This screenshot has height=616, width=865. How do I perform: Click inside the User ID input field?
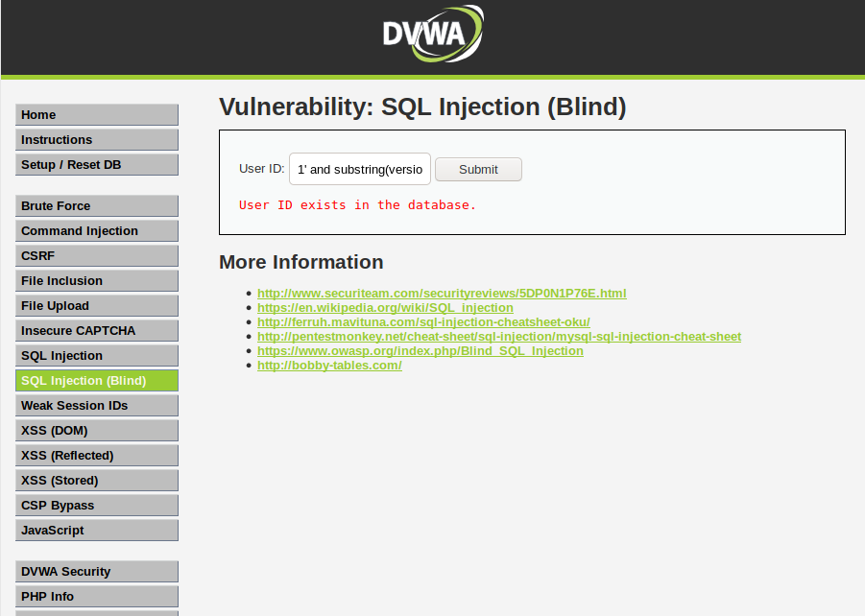pos(360,169)
